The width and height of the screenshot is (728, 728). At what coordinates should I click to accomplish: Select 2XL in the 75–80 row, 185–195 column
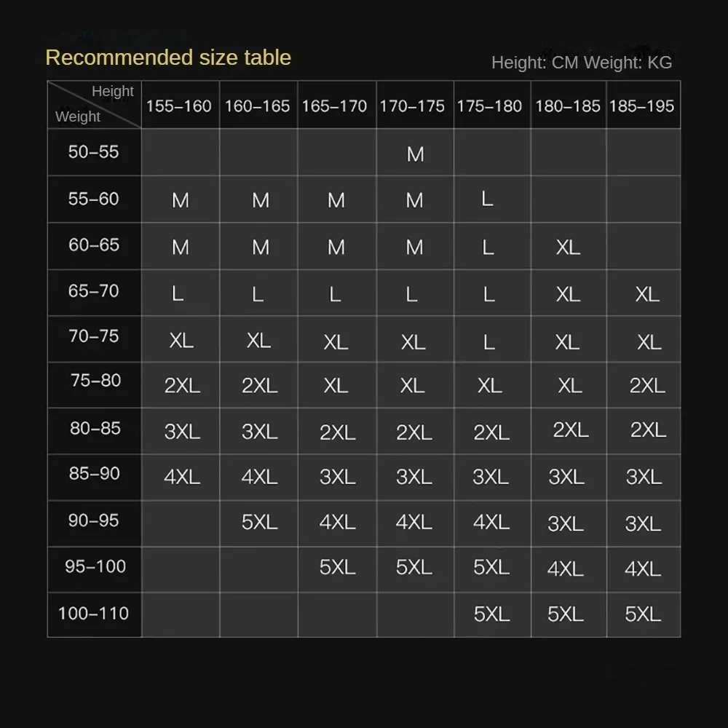click(647, 386)
